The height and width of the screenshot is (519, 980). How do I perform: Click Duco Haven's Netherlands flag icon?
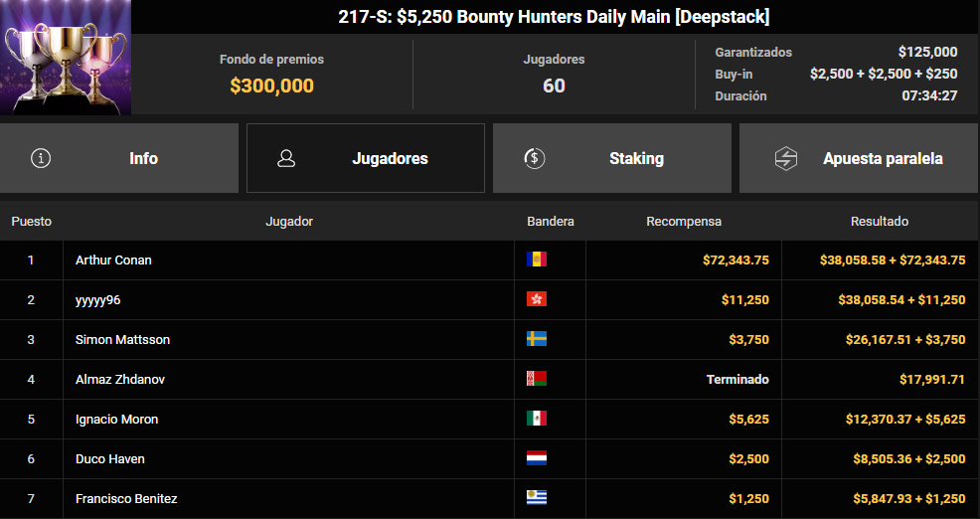(x=537, y=458)
